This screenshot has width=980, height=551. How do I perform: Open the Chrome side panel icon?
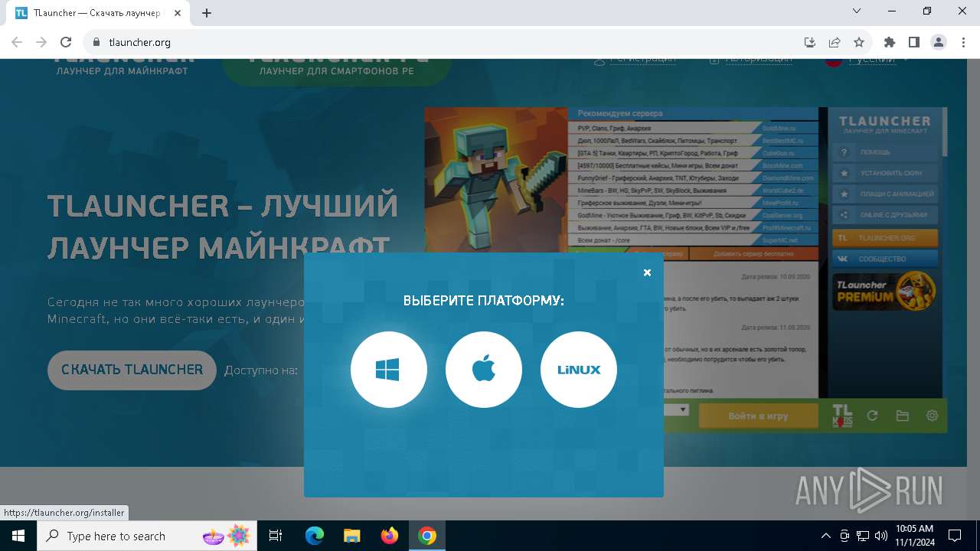[914, 43]
